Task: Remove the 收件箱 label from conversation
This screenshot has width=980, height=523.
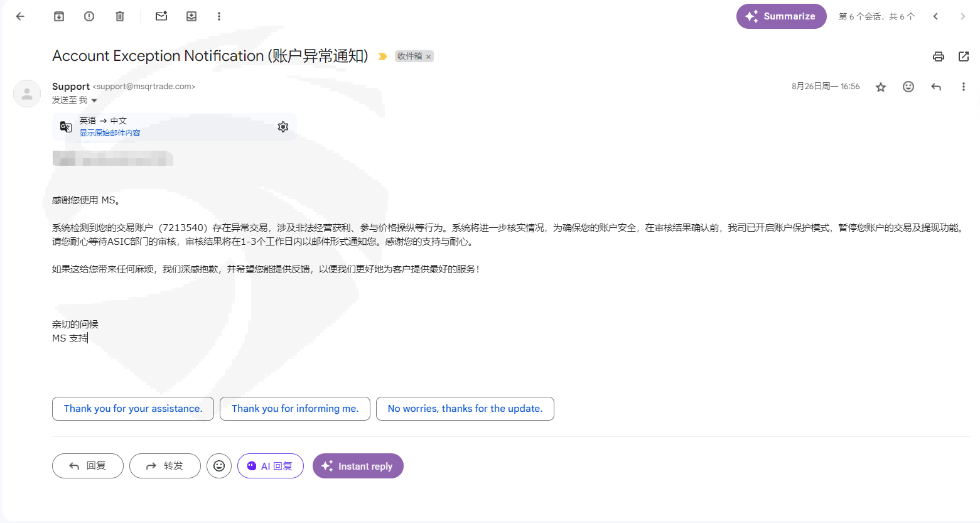Action: [429, 57]
